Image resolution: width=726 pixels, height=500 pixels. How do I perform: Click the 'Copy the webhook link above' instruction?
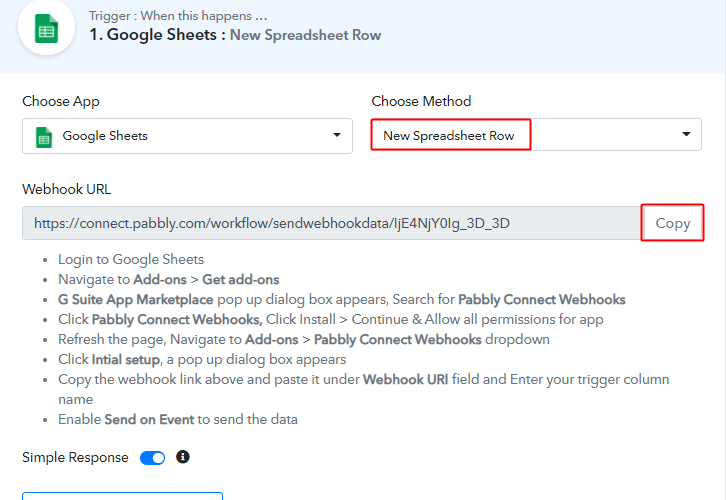(363, 389)
